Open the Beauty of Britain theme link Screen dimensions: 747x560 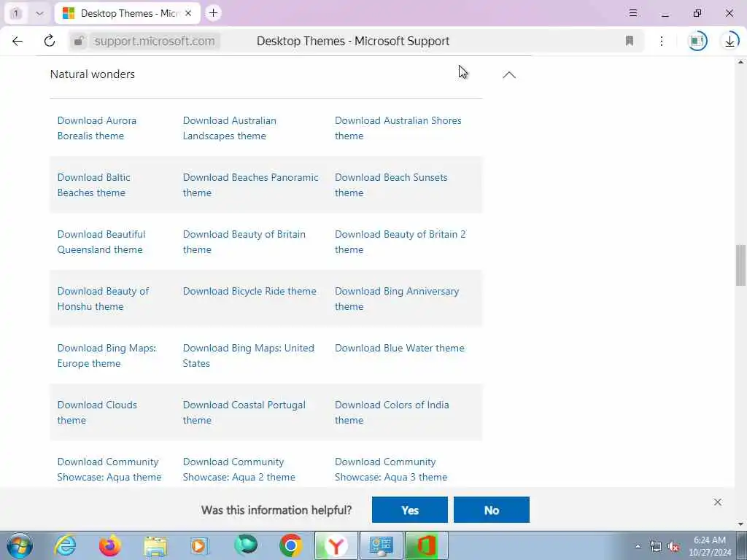pos(244,242)
